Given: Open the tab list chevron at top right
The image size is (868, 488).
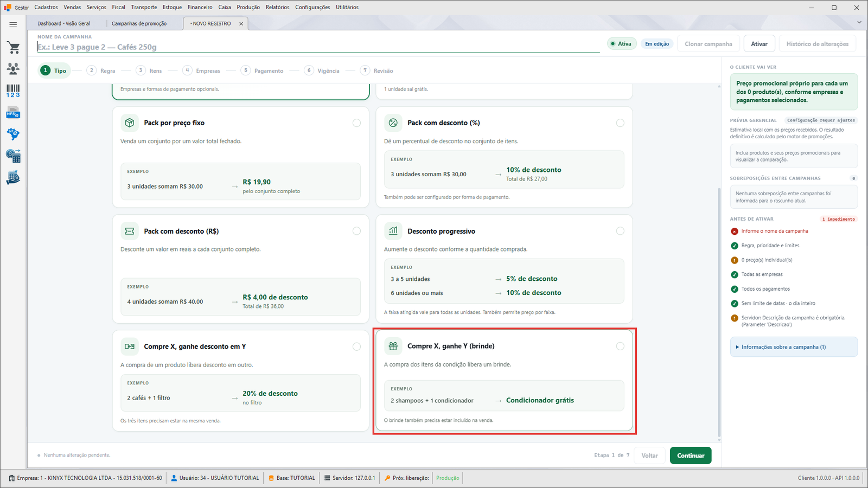Looking at the screenshot, I should 859,22.
